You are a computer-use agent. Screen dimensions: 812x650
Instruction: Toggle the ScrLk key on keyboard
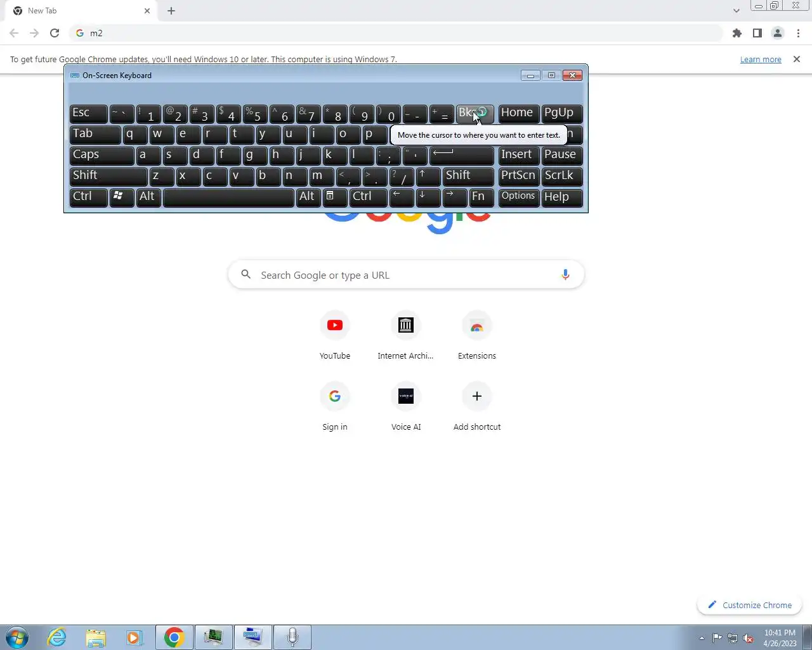point(561,176)
